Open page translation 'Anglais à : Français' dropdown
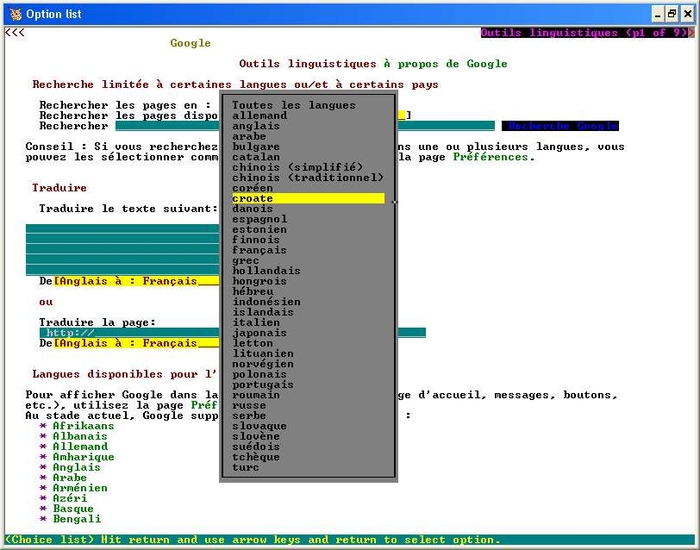 pyautogui.click(x=136, y=343)
